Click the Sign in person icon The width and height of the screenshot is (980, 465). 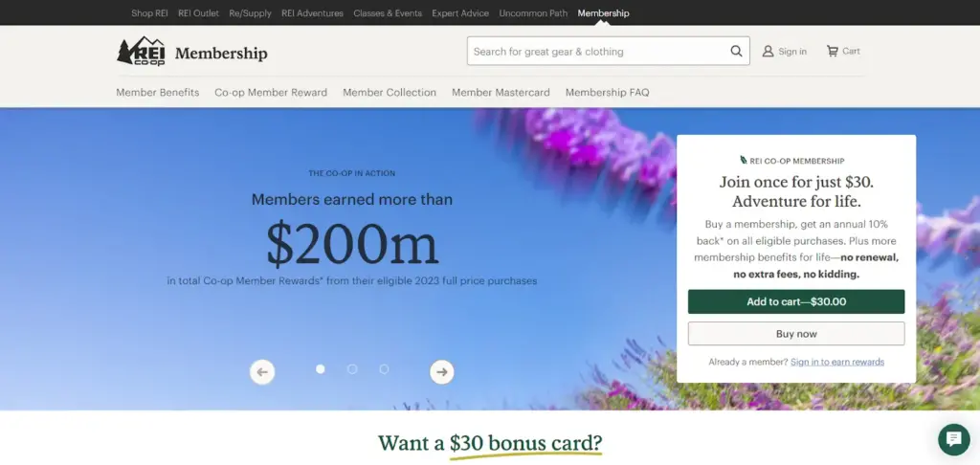pyautogui.click(x=768, y=52)
